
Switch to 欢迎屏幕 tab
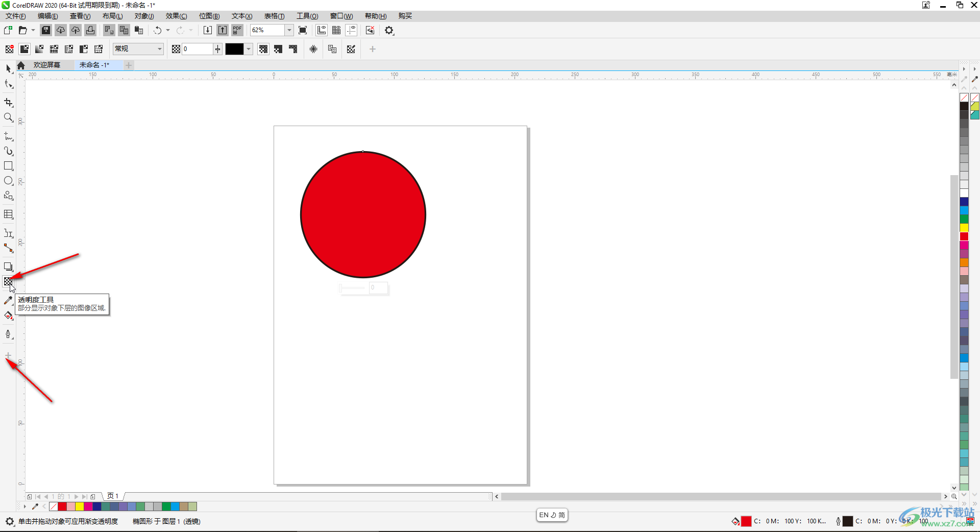[47, 65]
